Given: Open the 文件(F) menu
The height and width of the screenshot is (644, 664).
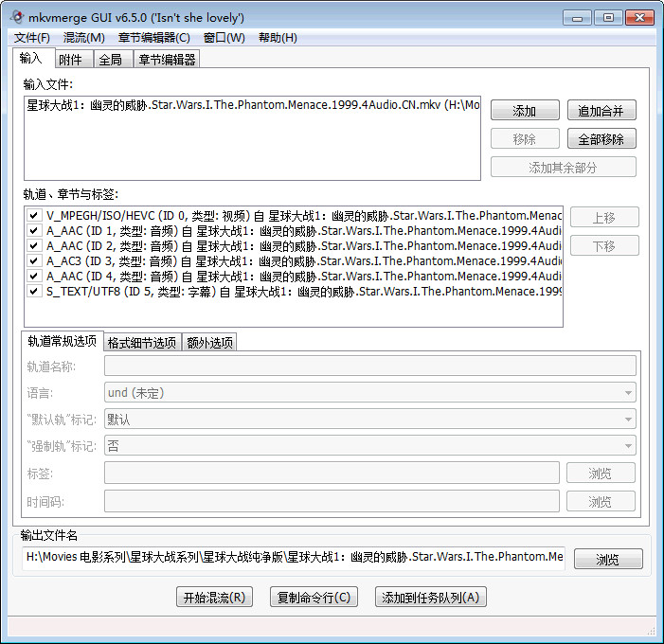Looking at the screenshot, I should [32, 38].
